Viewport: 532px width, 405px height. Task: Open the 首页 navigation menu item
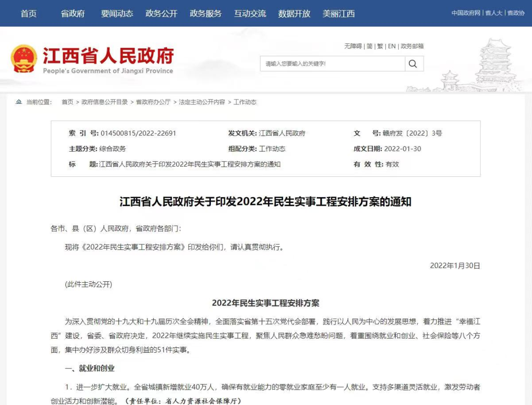(x=29, y=13)
